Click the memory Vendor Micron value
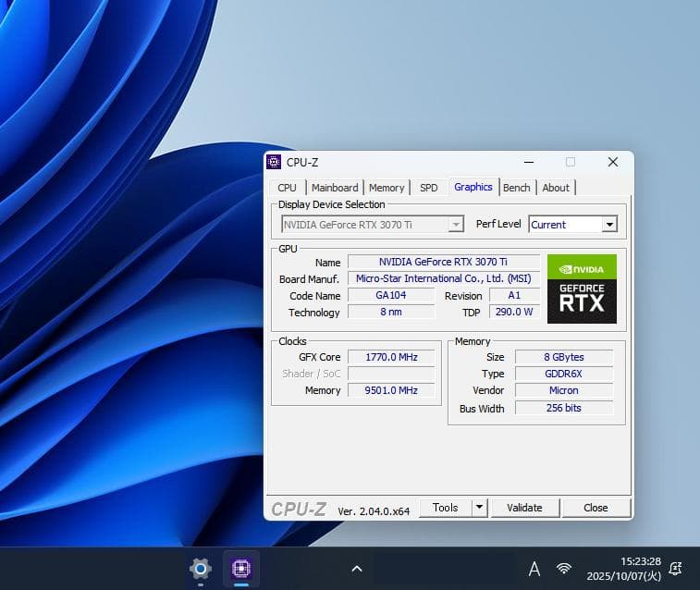Image resolution: width=700 pixels, height=590 pixels. pyautogui.click(x=564, y=390)
